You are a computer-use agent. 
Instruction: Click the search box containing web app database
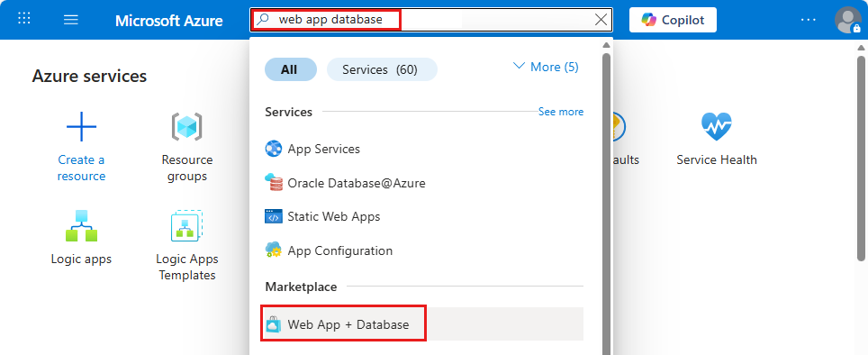pos(431,20)
